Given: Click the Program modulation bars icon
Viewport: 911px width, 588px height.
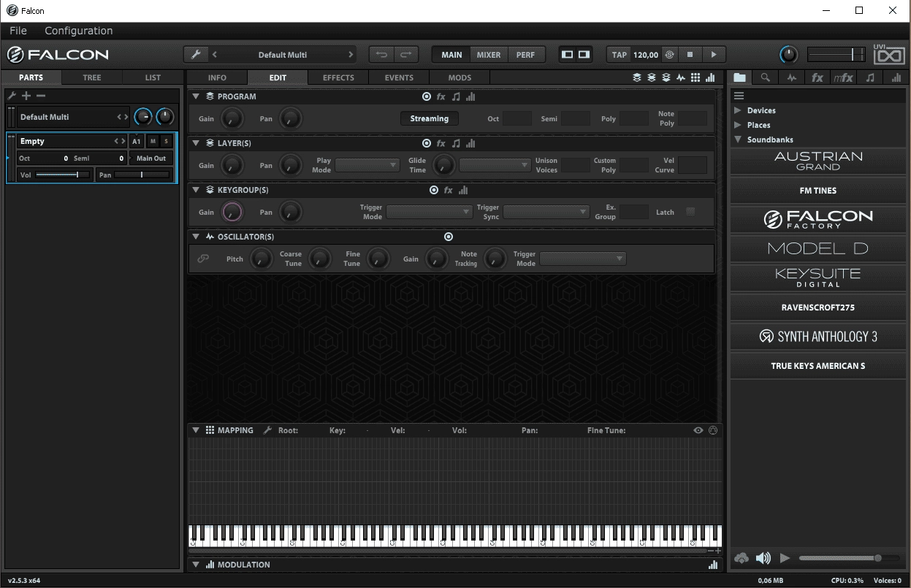Looking at the screenshot, I should tap(470, 96).
